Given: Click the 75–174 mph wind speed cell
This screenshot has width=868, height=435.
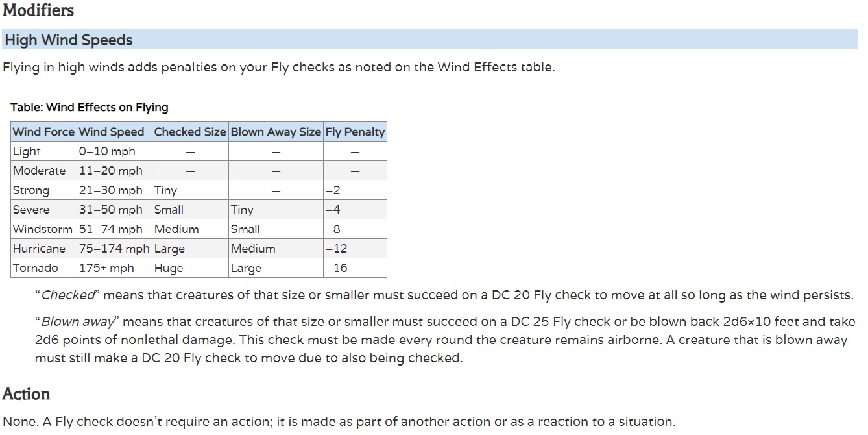Looking at the screenshot, I should coord(114,249).
